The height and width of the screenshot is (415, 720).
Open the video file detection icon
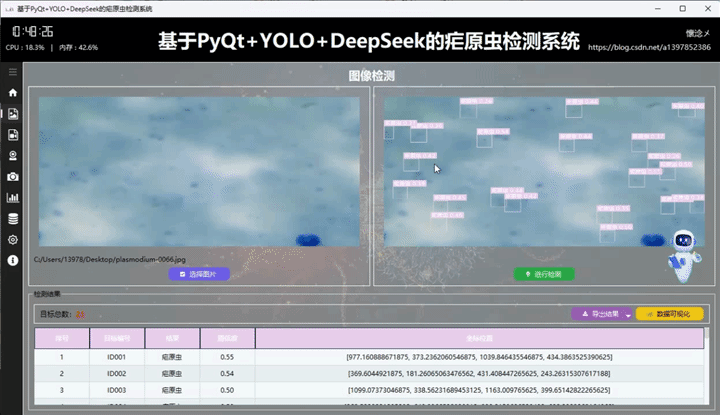click(13, 135)
